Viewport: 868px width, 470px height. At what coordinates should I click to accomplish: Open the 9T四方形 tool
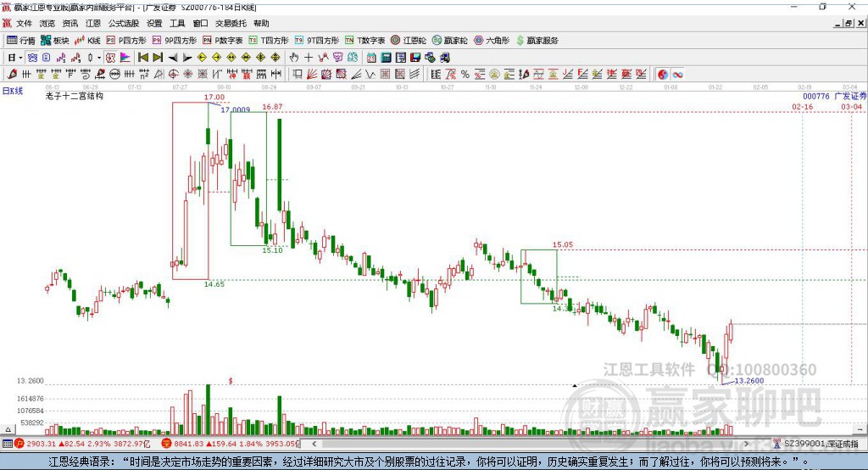317,41
